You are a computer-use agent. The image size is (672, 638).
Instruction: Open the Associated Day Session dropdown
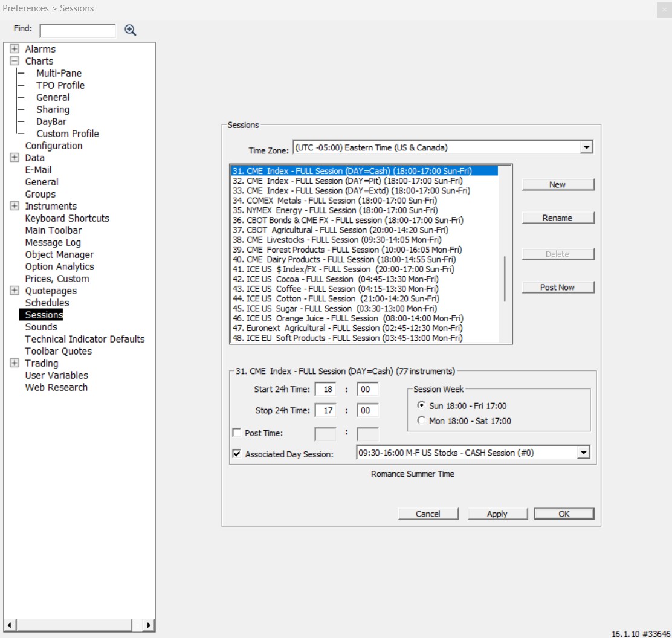(x=583, y=453)
